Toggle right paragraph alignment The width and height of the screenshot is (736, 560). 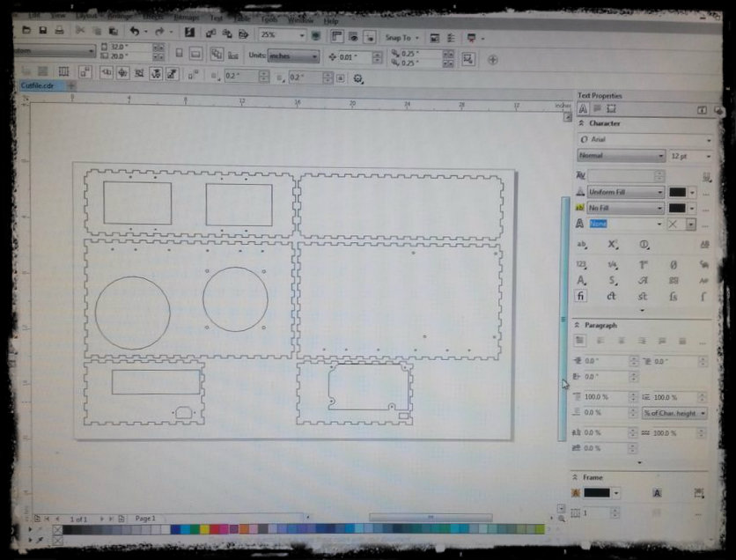pyautogui.click(x=642, y=341)
